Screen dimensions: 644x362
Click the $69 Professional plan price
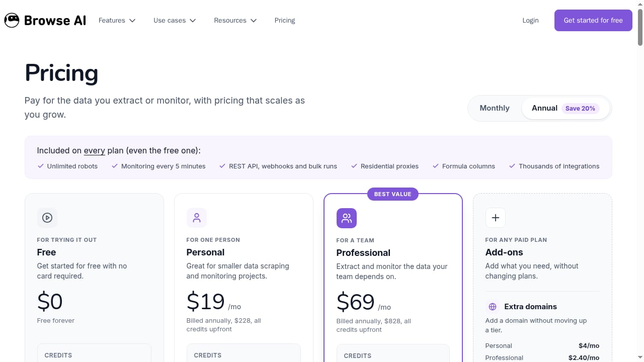(x=355, y=302)
